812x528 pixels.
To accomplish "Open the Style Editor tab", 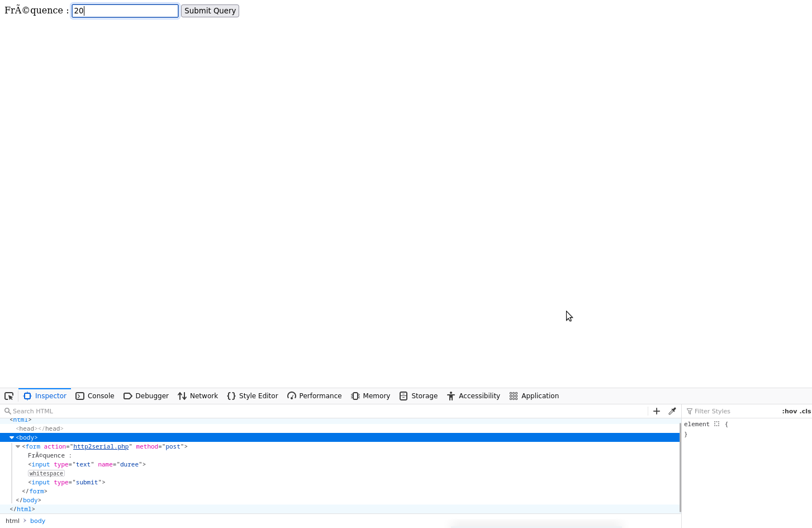I will [x=253, y=396].
